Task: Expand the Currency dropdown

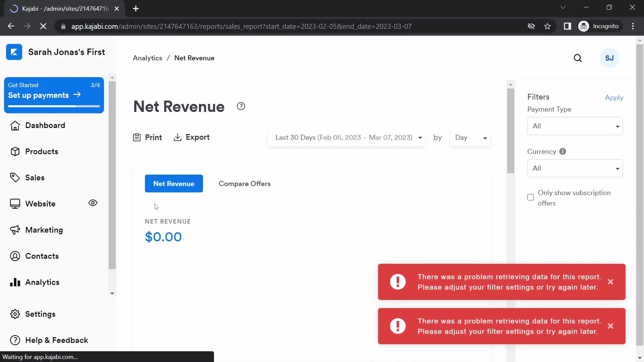Action: pyautogui.click(x=575, y=168)
